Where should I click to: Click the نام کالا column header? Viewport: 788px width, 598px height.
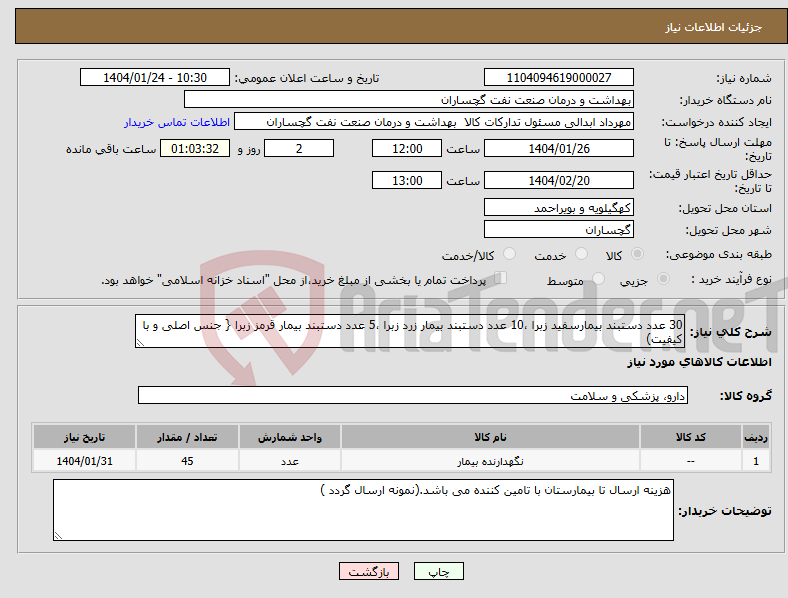tap(490, 437)
